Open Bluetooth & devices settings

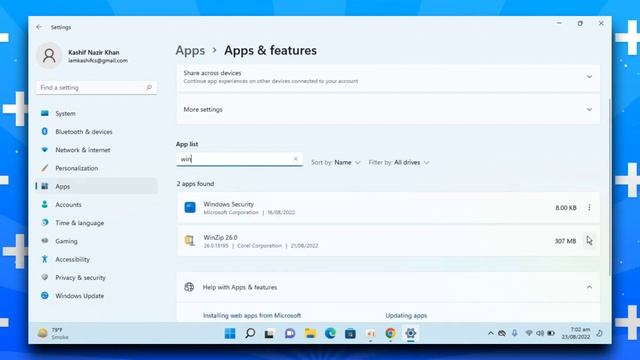(96, 132)
